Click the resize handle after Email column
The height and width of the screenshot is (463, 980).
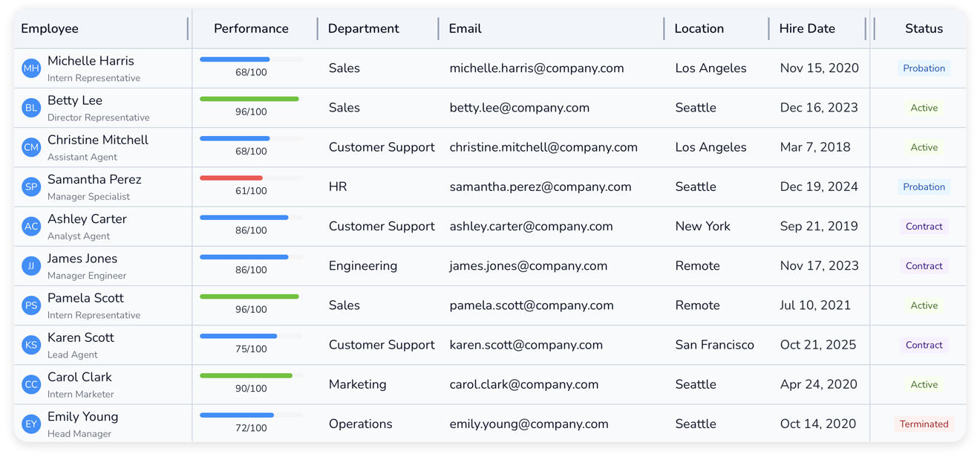pyautogui.click(x=664, y=29)
